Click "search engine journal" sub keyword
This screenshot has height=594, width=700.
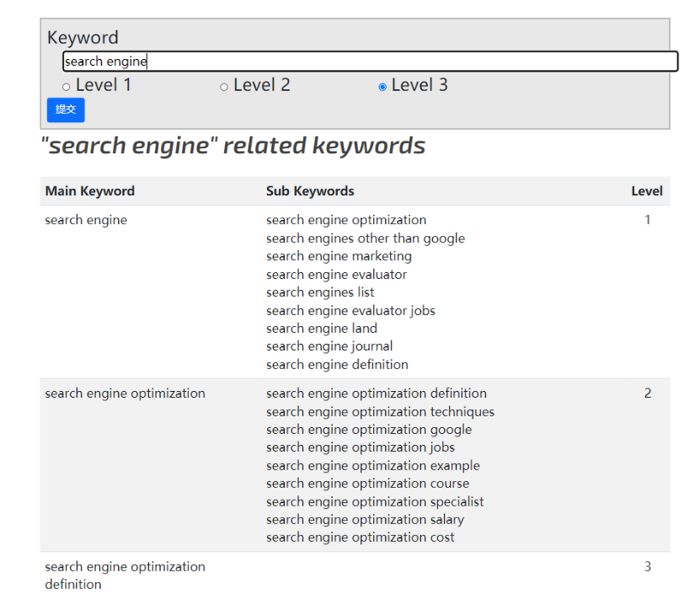(x=329, y=346)
